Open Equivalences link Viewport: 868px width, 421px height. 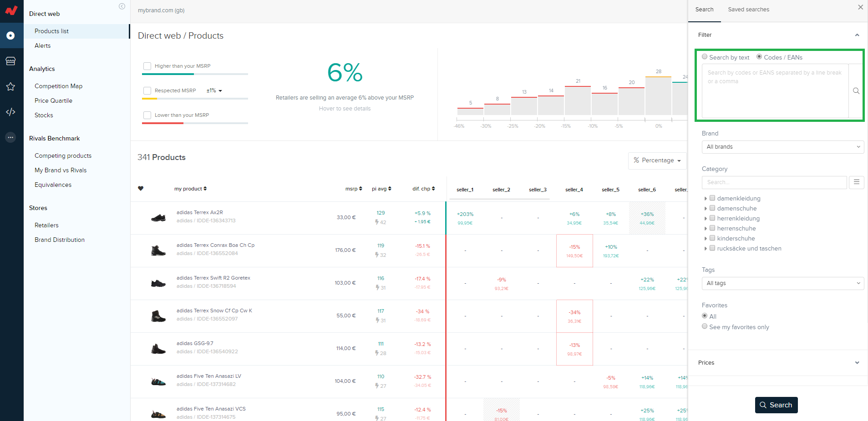53,185
